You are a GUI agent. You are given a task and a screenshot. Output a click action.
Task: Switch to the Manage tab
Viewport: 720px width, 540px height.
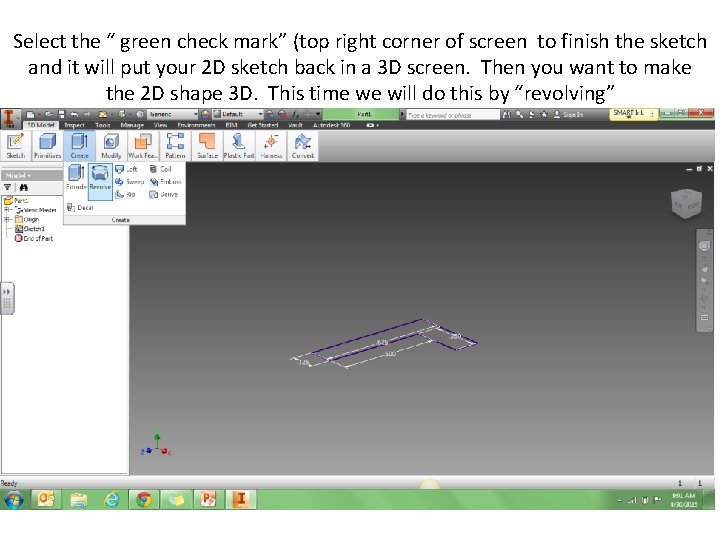click(x=132, y=125)
